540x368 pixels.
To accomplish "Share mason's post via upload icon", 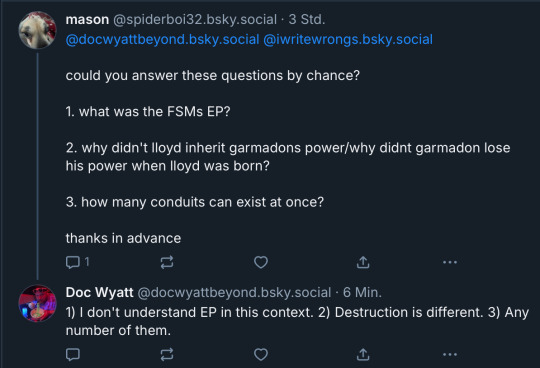I will click(x=363, y=262).
